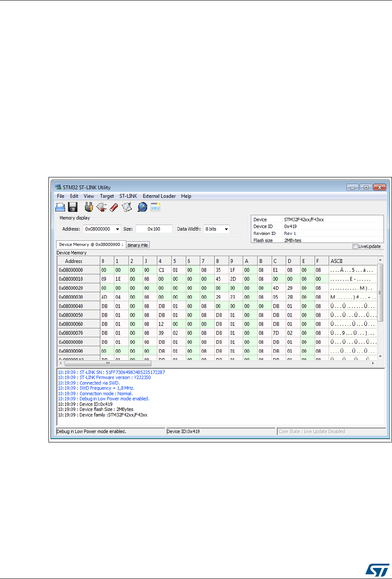Image resolution: width=392 pixels, height=579 pixels.
Task: Click the ASCII column header
Action: click(353, 261)
